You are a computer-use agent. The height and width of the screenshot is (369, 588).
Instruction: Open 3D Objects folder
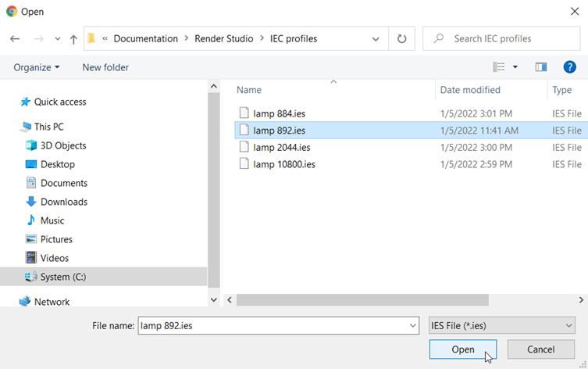click(63, 145)
